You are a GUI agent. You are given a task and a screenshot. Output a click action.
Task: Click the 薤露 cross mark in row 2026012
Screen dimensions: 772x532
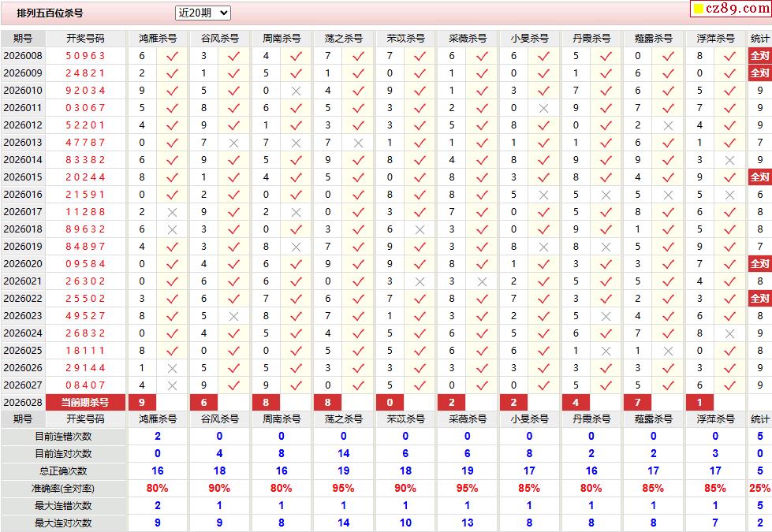668,125
